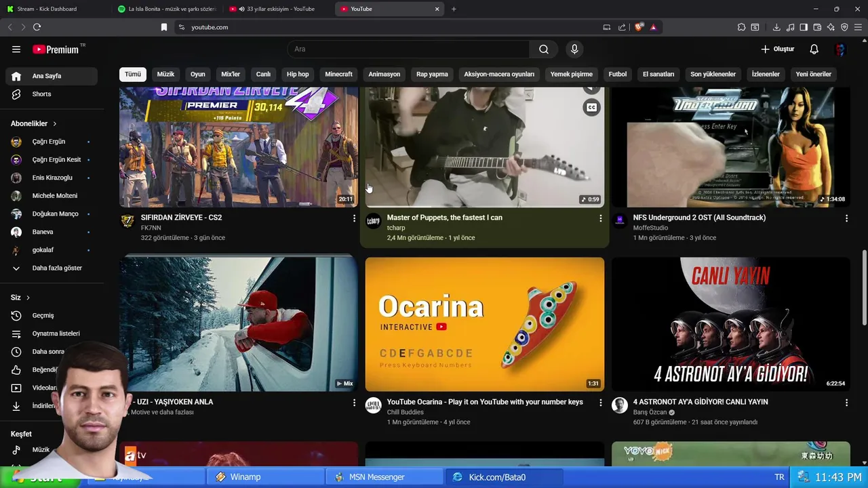The height and width of the screenshot is (488, 868).
Task: Open Winamp from the taskbar
Action: click(266, 477)
